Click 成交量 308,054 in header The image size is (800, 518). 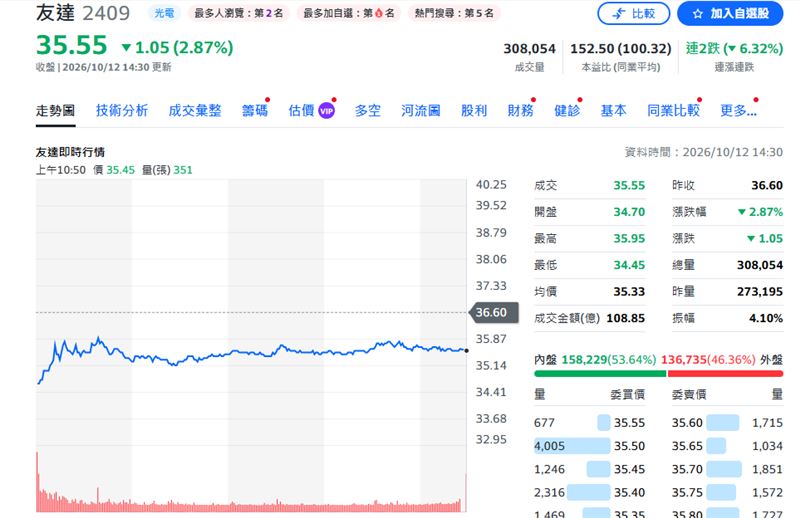(530, 48)
